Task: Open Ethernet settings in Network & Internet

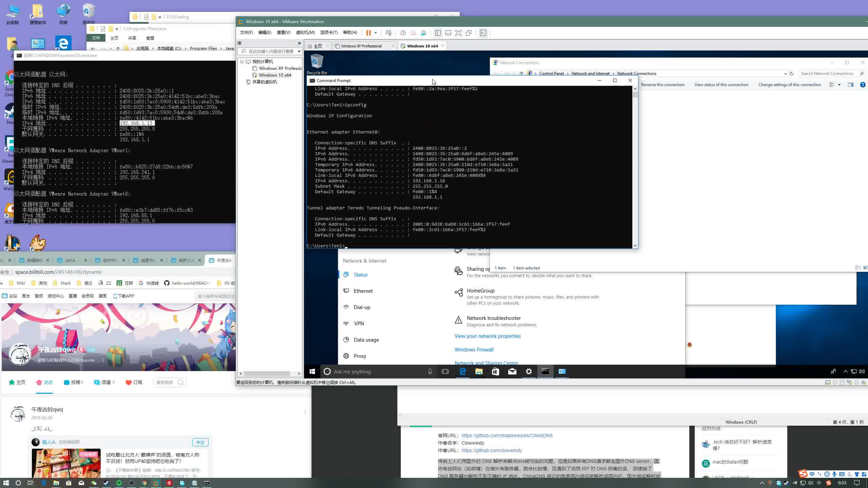Action: [363, 291]
